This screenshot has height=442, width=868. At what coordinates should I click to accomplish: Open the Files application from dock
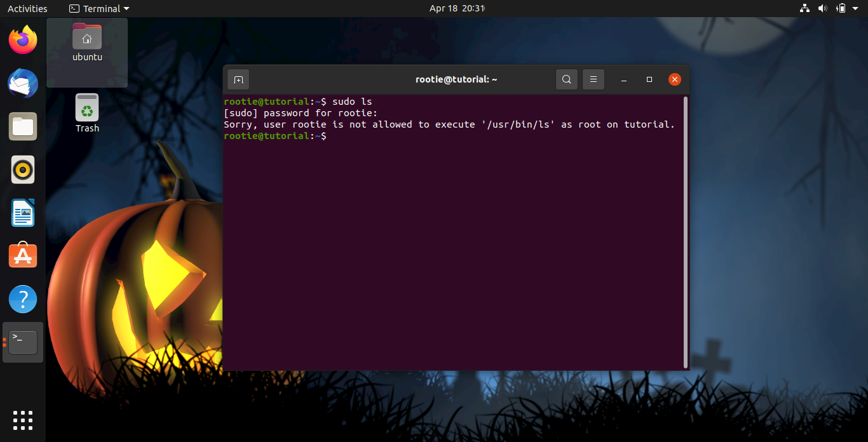[x=22, y=126]
